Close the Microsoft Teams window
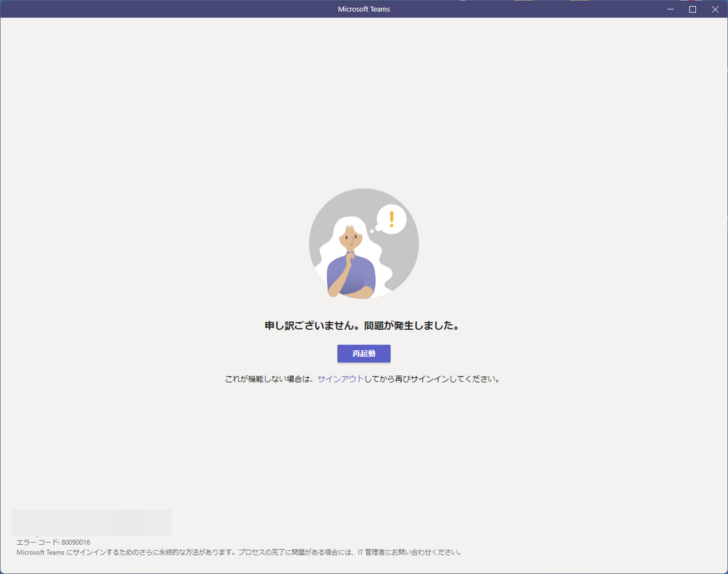The width and height of the screenshot is (728, 574). pos(715,9)
